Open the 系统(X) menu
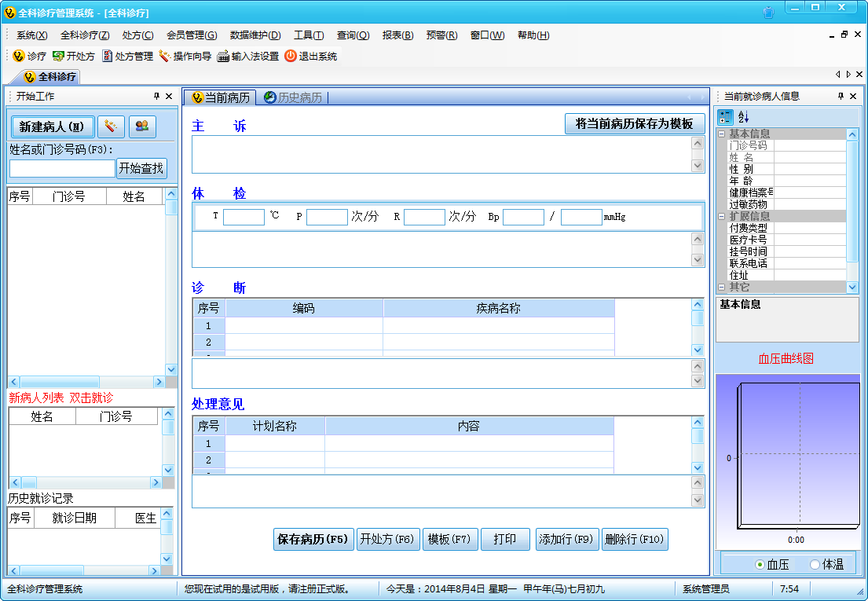 coord(31,35)
